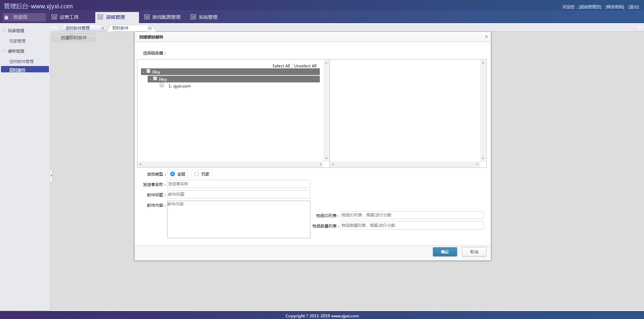The image size is (644, 319).
Task: Click the 游戏配置管理 menu icon
Action: (147, 17)
